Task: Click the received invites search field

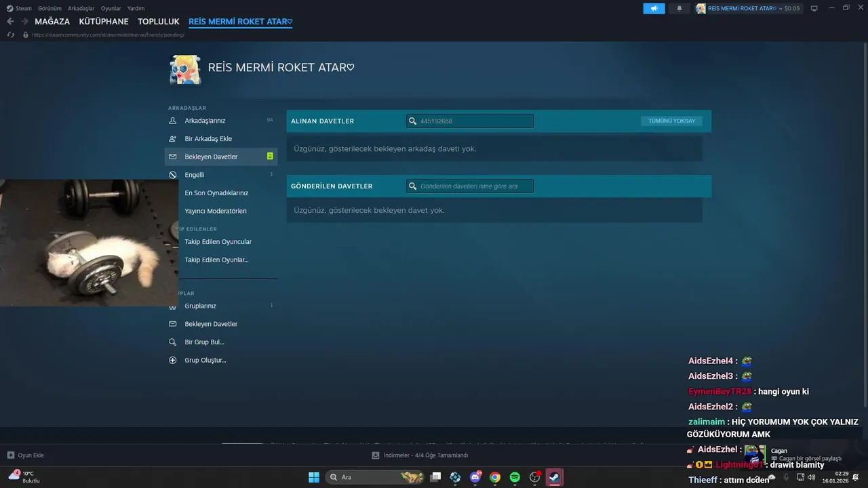Action: (x=470, y=121)
